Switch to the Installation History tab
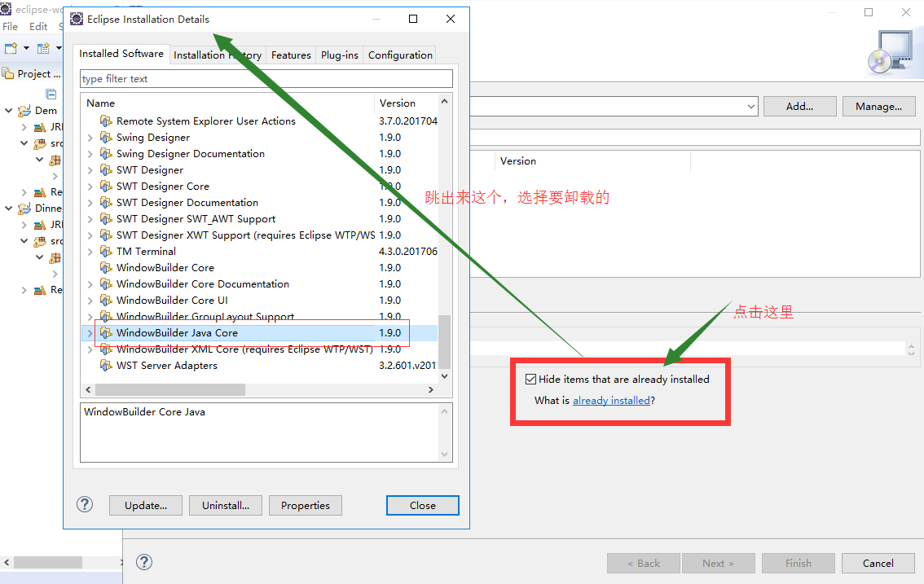924x584 pixels. click(x=218, y=55)
